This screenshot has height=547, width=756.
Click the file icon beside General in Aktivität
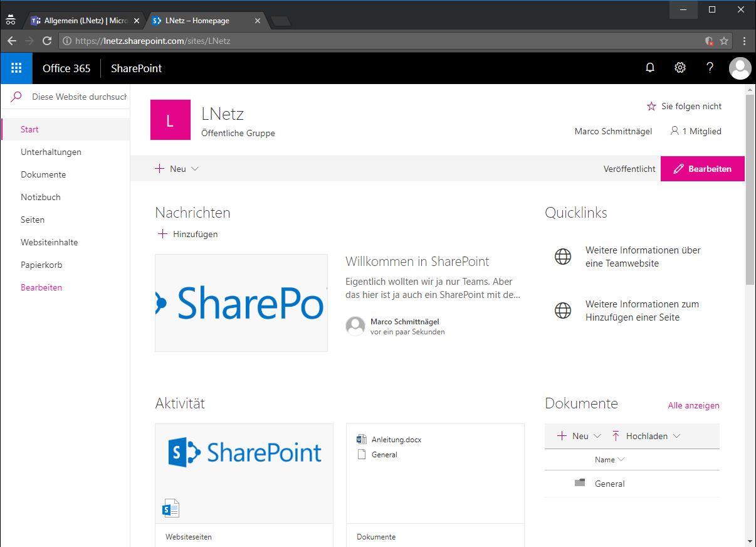click(x=361, y=454)
